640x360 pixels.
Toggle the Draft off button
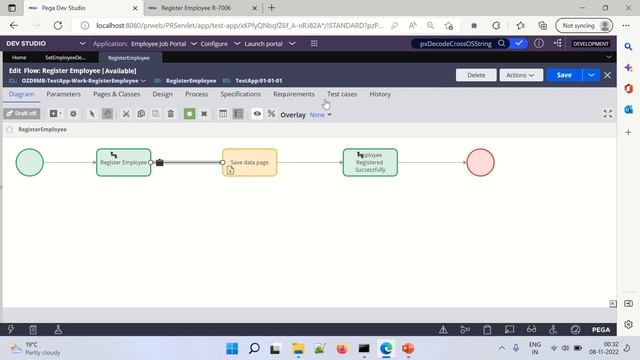pyautogui.click(x=22, y=113)
